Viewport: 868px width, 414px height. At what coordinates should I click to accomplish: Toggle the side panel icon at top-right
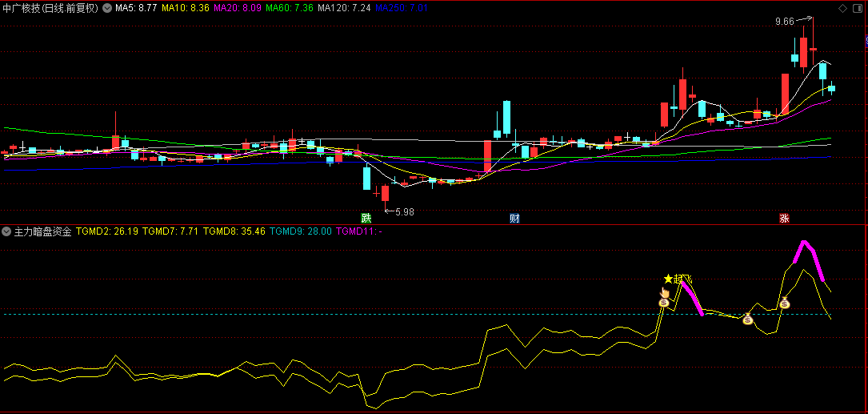(858, 8)
